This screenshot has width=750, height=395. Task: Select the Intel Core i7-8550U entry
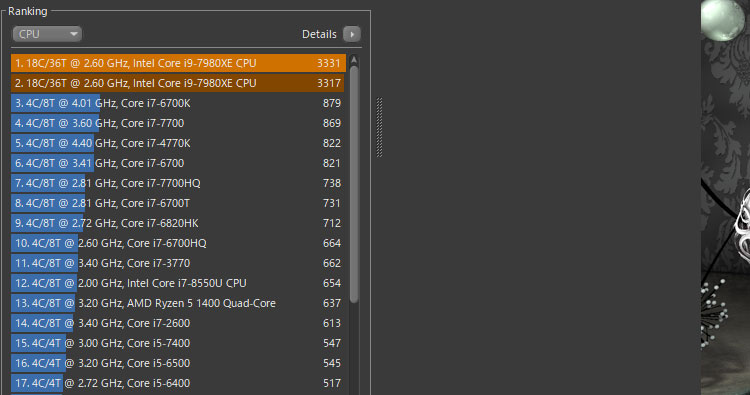[x=178, y=283]
